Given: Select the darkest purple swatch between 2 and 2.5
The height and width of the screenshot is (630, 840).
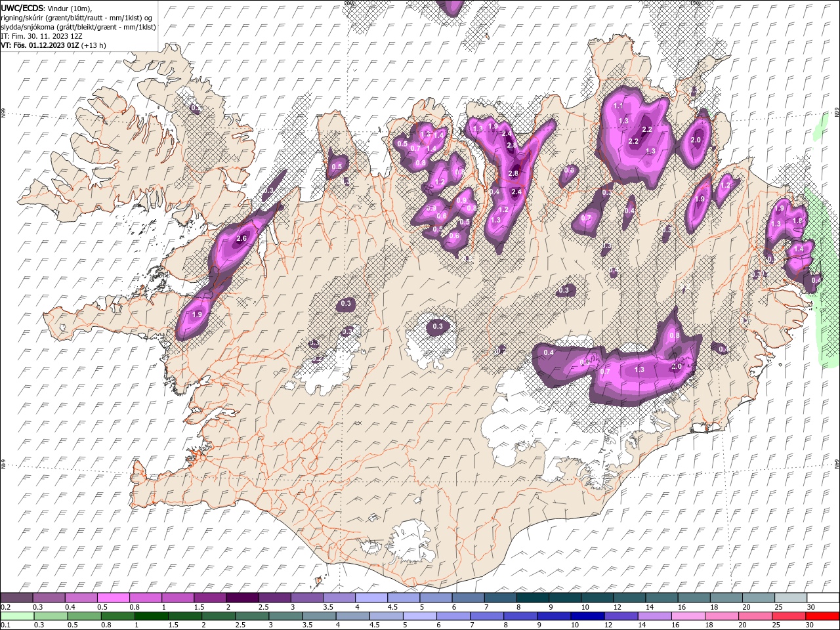Looking at the screenshot, I should click(x=242, y=598).
